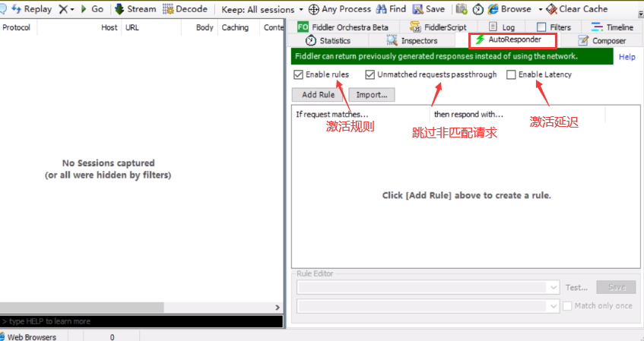The image size is (644, 341).
Task: Check the Match only once checkbox
Action: 567,306
